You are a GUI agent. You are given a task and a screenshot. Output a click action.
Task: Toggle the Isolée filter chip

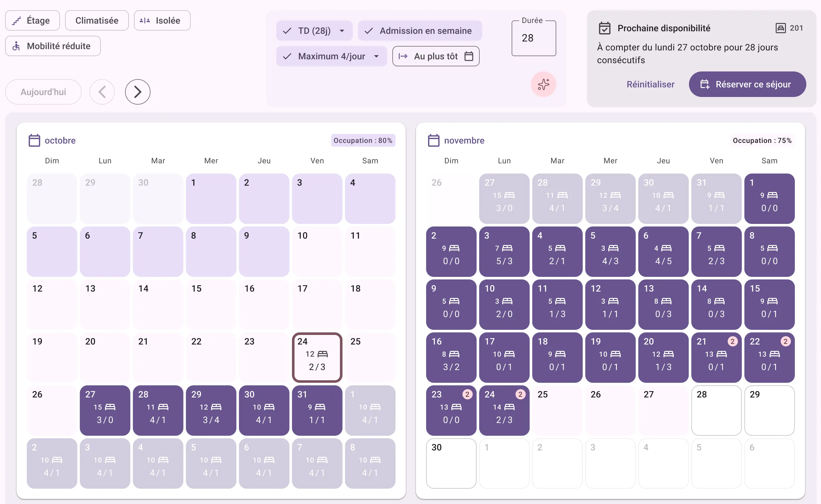pyautogui.click(x=162, y=20)
